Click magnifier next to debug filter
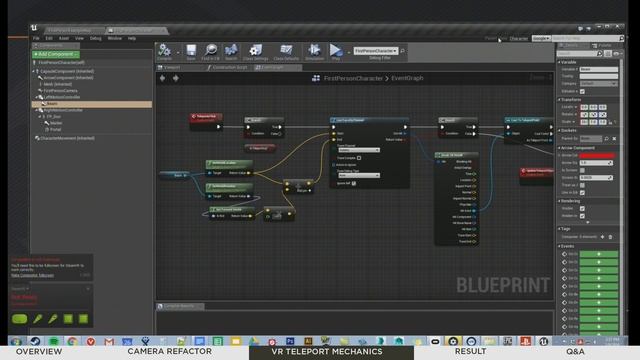Screen dimensions: 640x360 click(402, 51)
